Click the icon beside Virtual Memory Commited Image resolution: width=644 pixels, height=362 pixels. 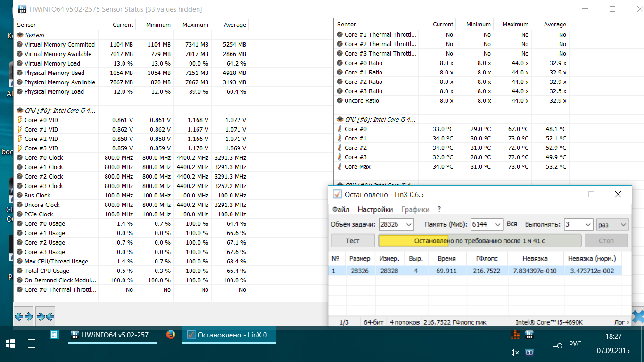19,44
